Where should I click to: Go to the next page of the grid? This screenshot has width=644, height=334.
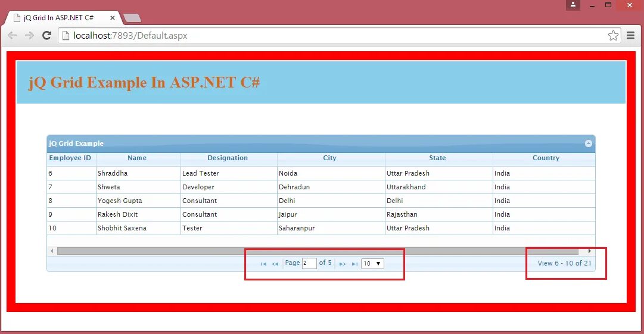pyautogui.click(x=343, y=264)
